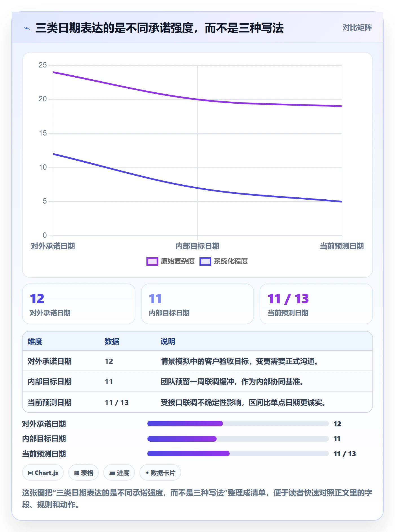Select the 表格 tag chip

(x=84, y=473)
